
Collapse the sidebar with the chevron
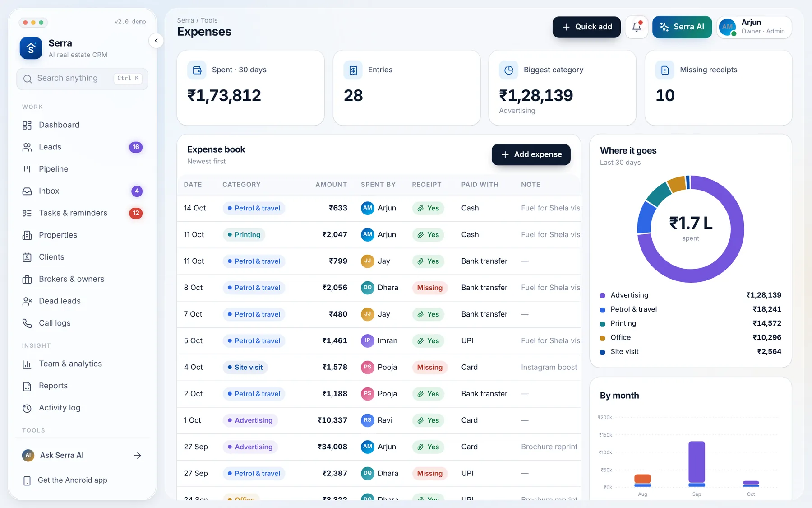(x=156, y=41)
